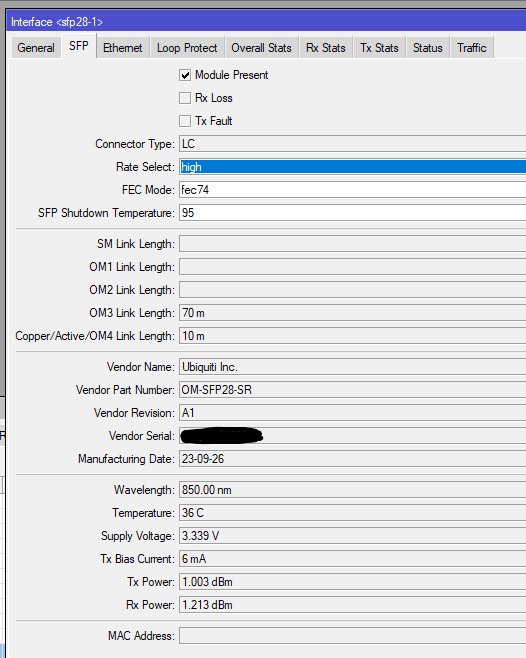Click the Temperature value 36 C

[353, 513]
